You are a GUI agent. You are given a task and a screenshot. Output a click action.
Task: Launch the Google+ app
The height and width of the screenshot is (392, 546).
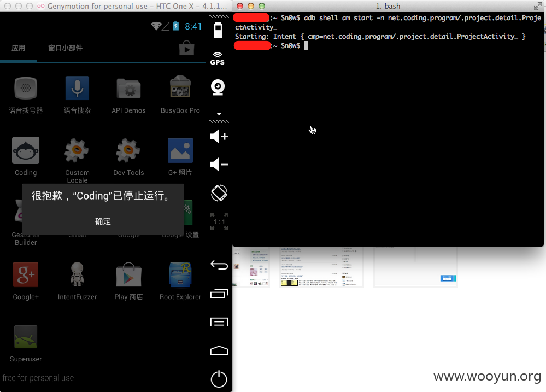pyautogui.click(x=26, y=281)
